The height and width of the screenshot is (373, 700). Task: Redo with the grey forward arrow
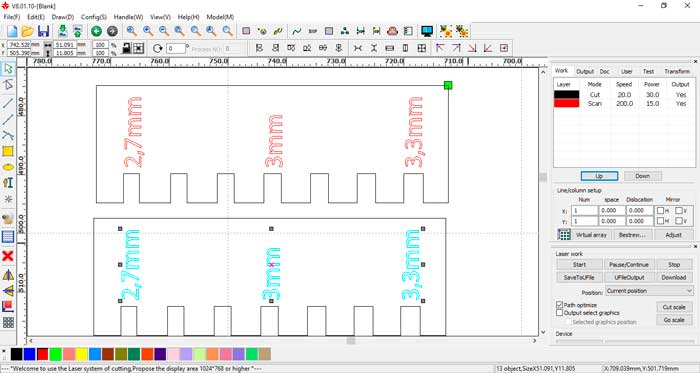112,31
